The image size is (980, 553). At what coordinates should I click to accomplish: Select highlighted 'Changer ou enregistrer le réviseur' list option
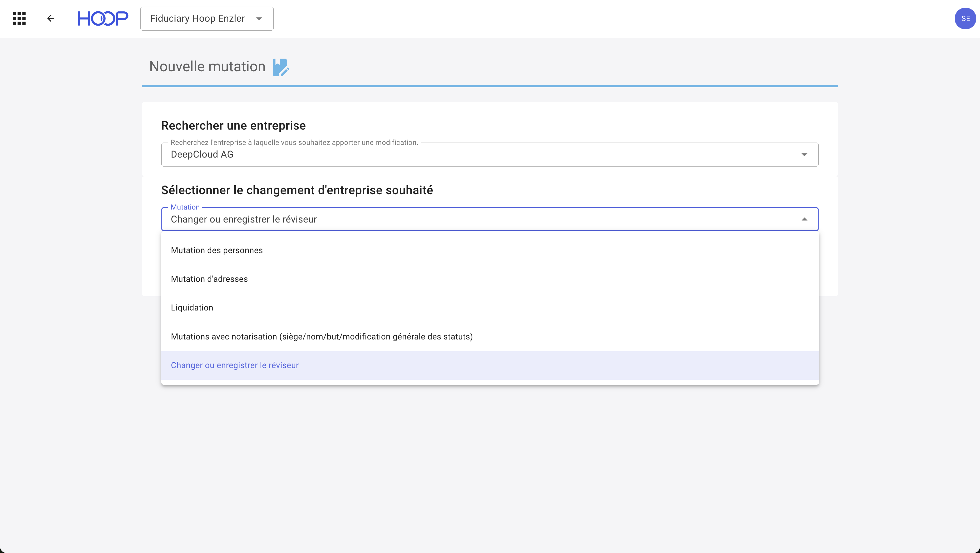tap(235, 365)
